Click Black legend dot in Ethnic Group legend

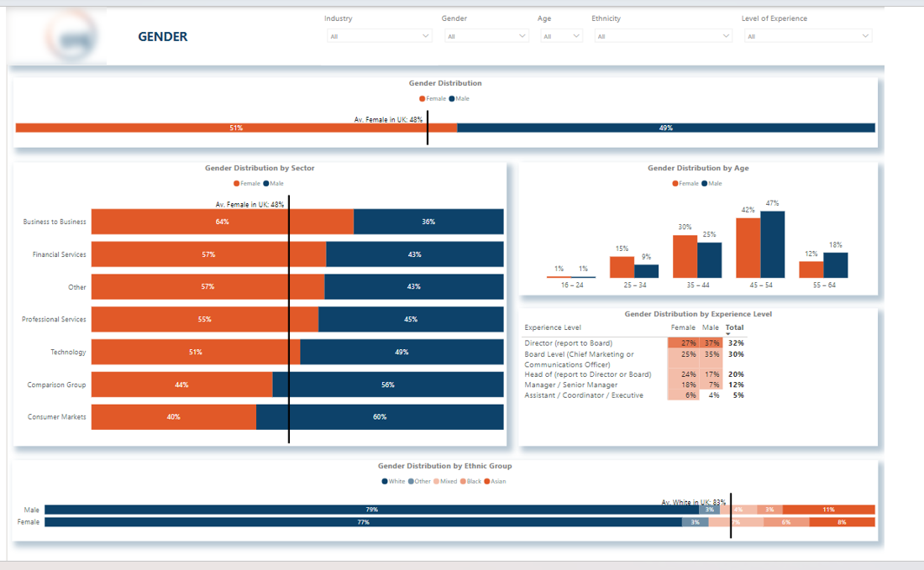pyautogui.click(x=463, y=481)
